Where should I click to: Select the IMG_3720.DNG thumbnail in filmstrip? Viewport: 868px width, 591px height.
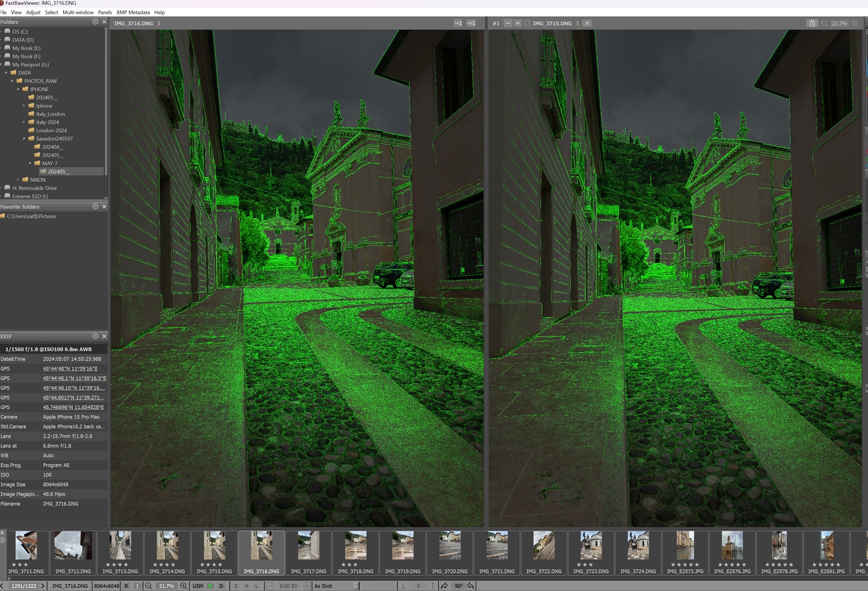point(450,552)
